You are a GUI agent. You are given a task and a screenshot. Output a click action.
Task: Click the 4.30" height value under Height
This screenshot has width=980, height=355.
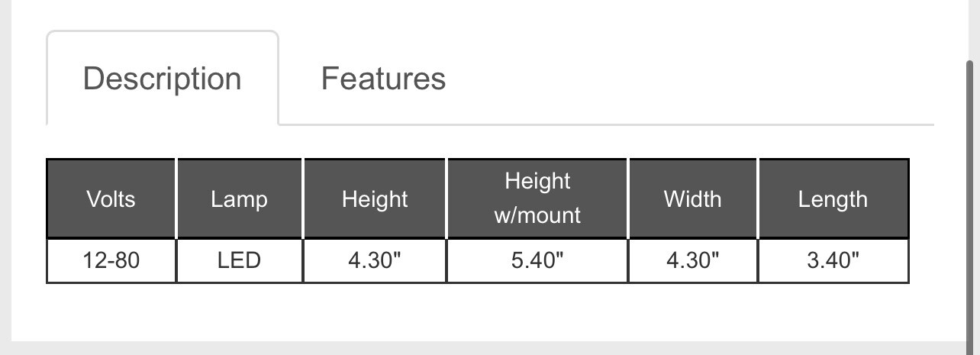tap(375, 260)
